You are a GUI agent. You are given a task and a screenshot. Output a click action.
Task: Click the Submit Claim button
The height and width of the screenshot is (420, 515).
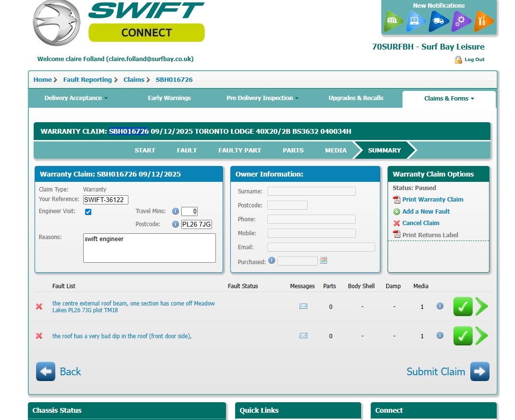[x=448, y=371]
